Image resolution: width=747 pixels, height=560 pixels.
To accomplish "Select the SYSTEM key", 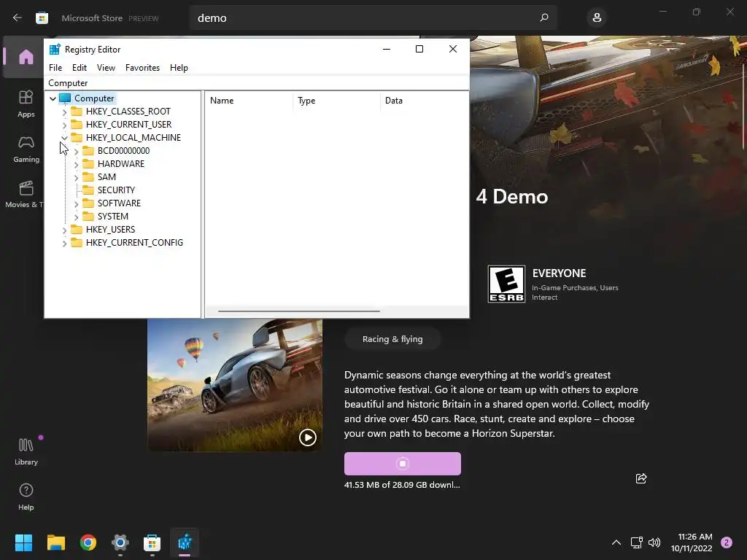I will tap(113, 216).
